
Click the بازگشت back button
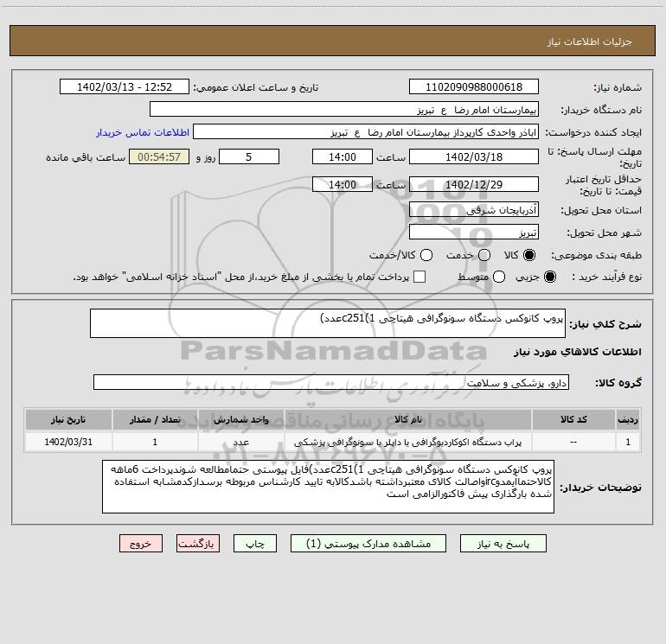pyautogui.click(x=198, y=544)
